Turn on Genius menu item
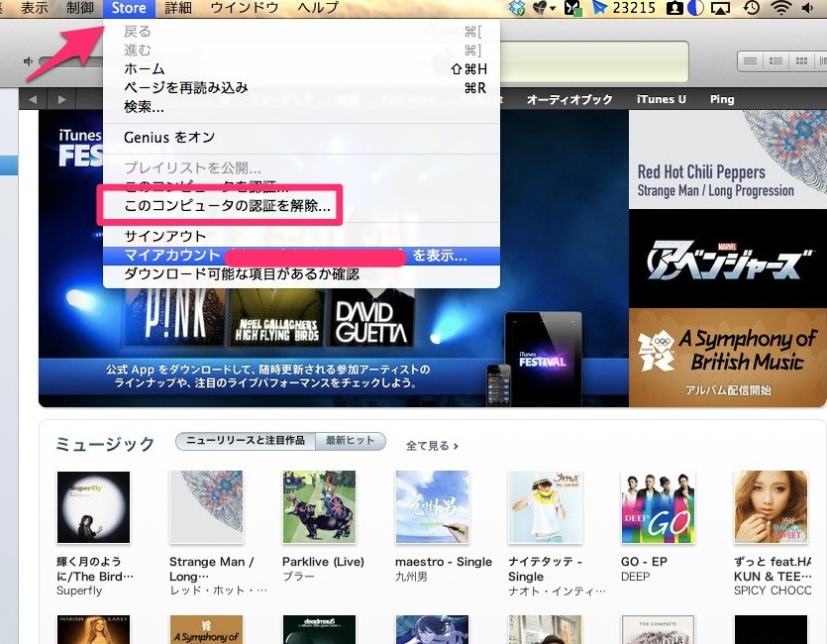The image size is (827, 644). [x=301, y=137]
